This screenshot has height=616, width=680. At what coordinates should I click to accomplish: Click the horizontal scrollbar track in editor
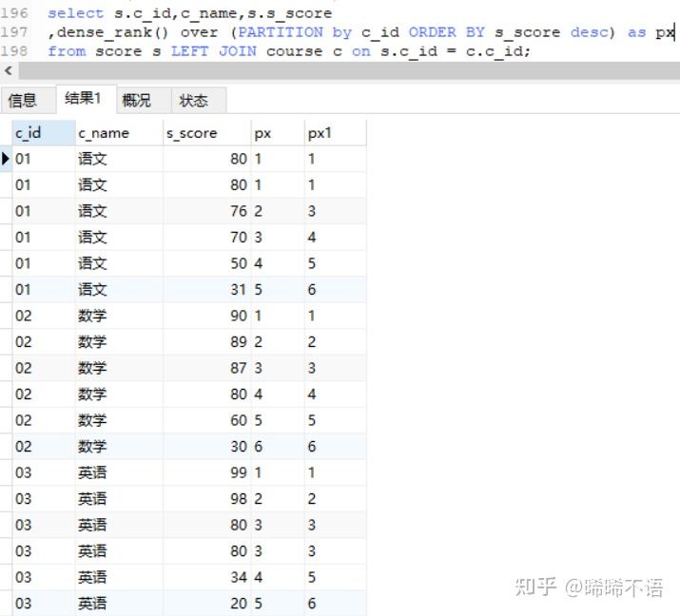click(349, 70)
